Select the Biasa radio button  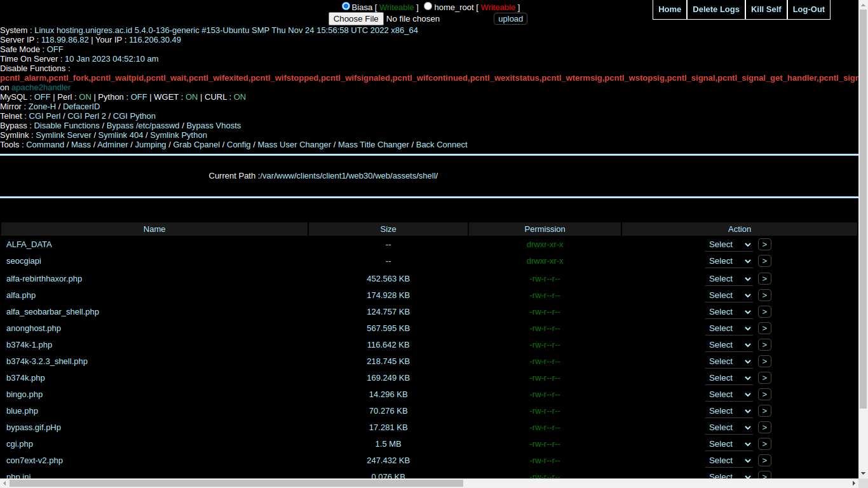click(x=346, y=6)
